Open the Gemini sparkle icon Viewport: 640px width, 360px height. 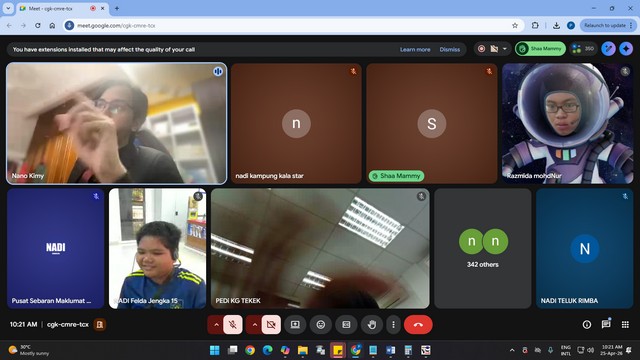626,49
